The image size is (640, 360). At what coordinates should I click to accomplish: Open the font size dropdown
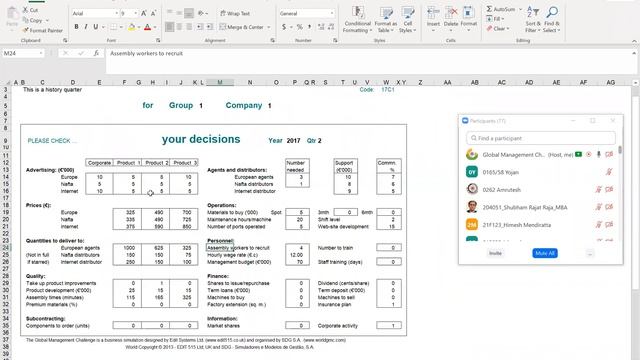pos(136,13)
